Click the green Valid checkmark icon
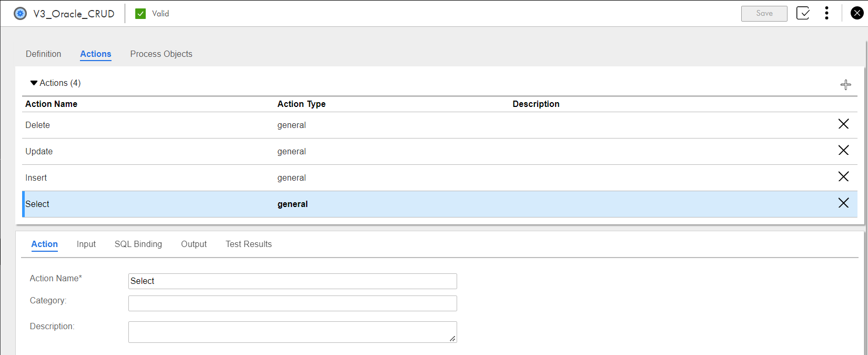Viewport: 868px width, 355px height. [140, 14]
